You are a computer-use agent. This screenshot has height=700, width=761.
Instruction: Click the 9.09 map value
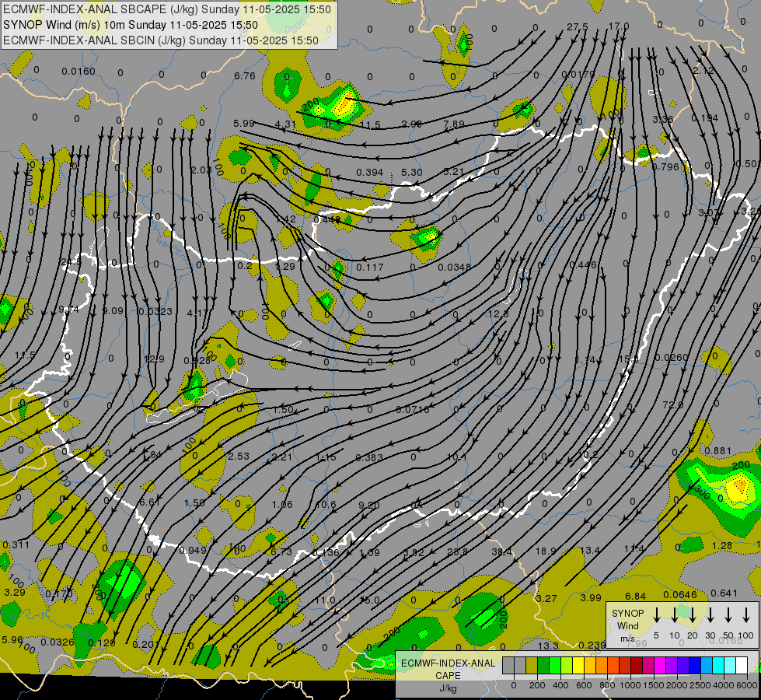tap(113, 311)
